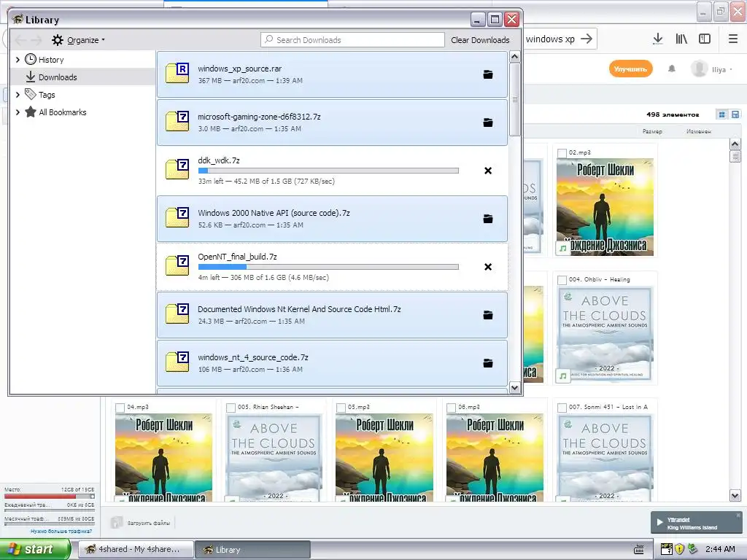The width and height of the screenshot is (747, 560).
Task: Toggle the browser sidebar icon
Action: click(x=705, y=39)
